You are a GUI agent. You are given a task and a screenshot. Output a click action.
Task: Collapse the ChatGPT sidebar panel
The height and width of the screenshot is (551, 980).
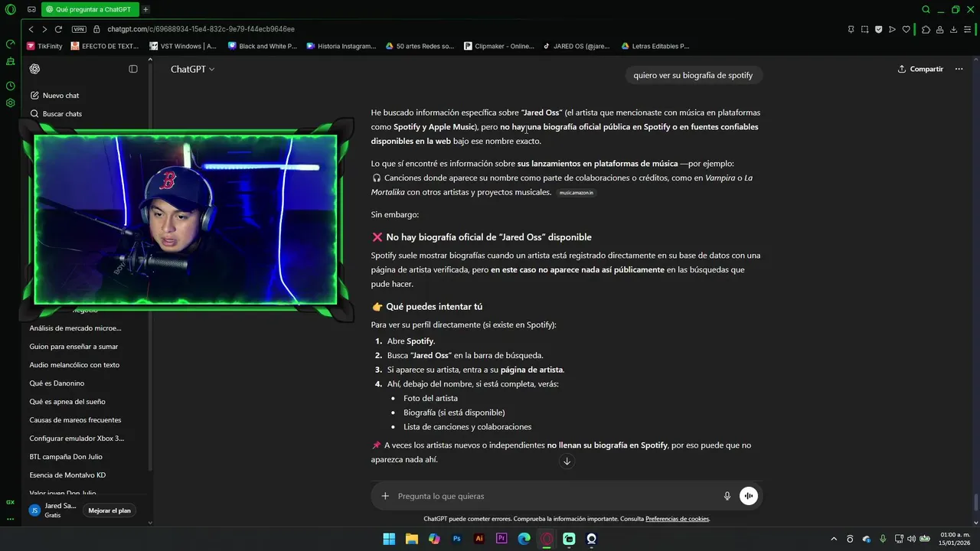tap(133, 69)
